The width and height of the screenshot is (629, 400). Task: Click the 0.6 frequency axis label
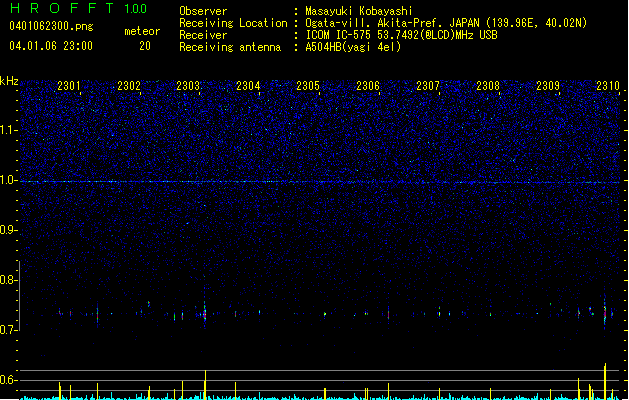coord(8,380)
